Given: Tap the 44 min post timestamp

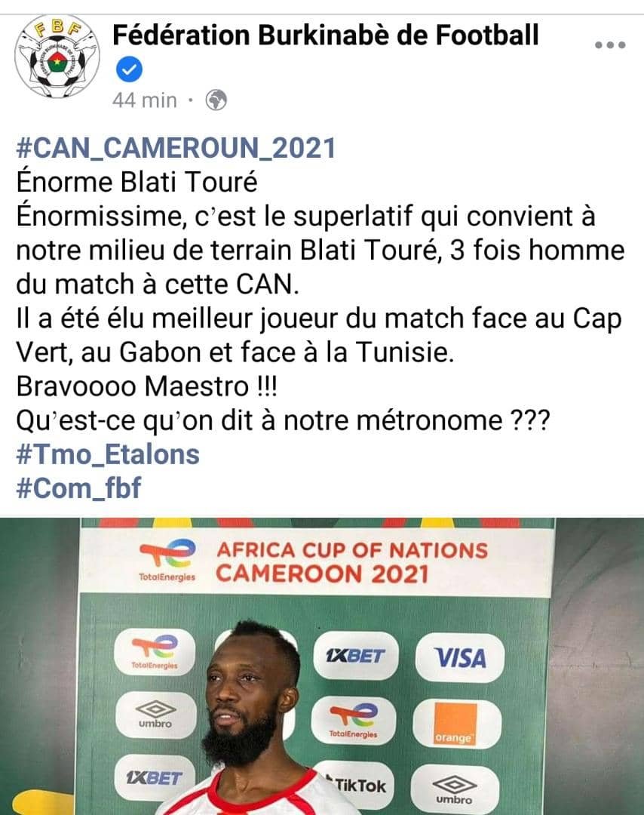Looking at the screenshot, I should tap(144, 100).
